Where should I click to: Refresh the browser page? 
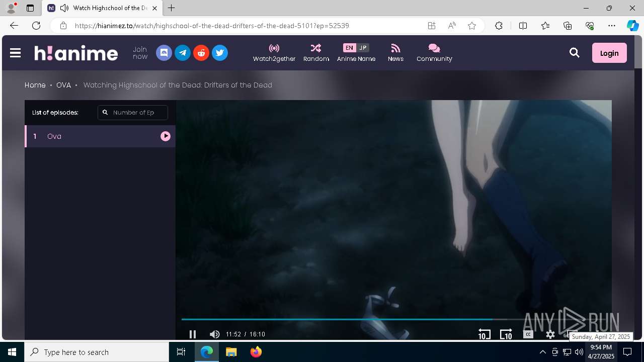[x=36, y=26]
